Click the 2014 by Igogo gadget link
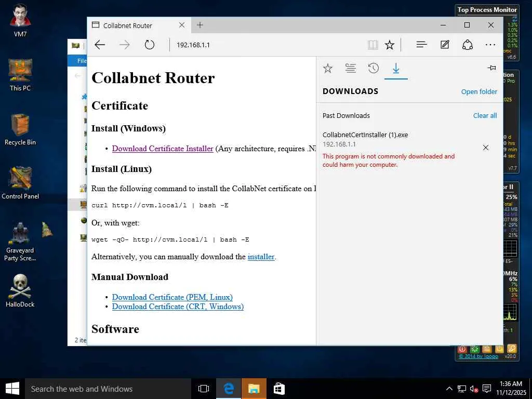532x399 pixels. click(x=478, y=356)
